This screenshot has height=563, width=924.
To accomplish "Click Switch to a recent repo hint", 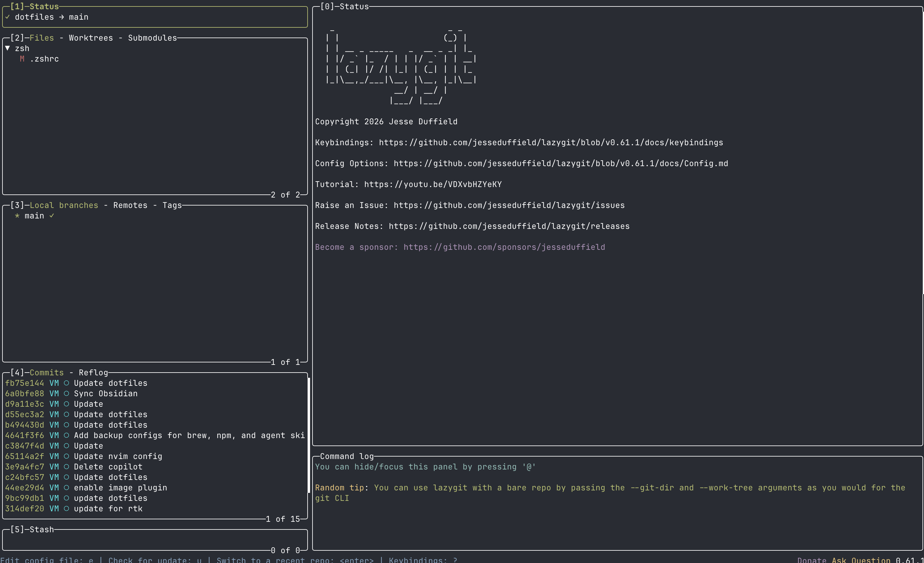I will [295, 560].
